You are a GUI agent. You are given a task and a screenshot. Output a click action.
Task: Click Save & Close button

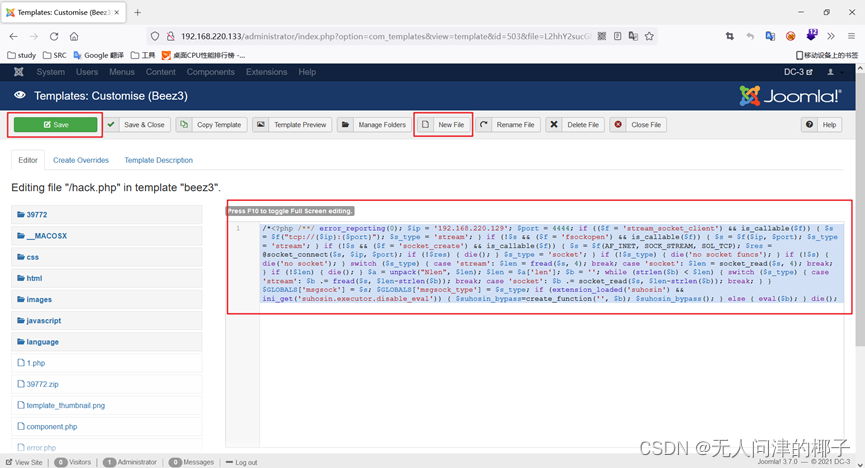click(x=138, y=125)
